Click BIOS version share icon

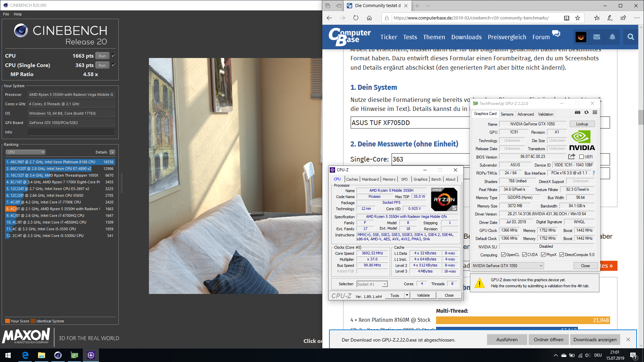[572, 157]
